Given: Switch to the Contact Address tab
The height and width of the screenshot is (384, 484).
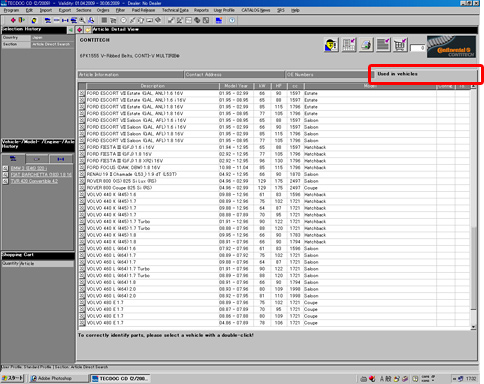Looking at the screenshot, I should (235, 75).
